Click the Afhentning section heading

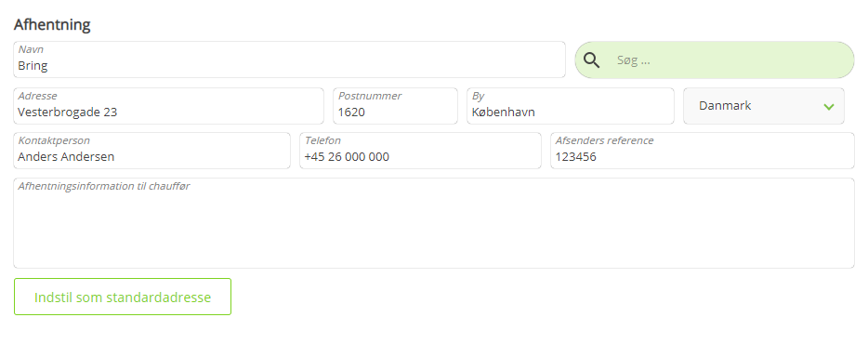(52, 24)
